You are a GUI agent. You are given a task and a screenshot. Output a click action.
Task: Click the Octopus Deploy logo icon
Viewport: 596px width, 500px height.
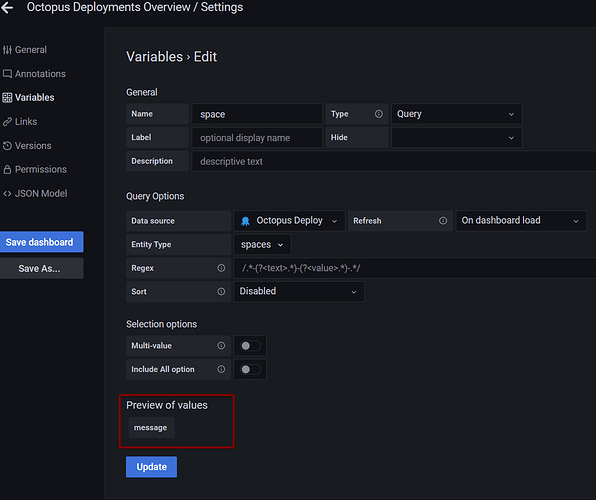tap(246, 221)
